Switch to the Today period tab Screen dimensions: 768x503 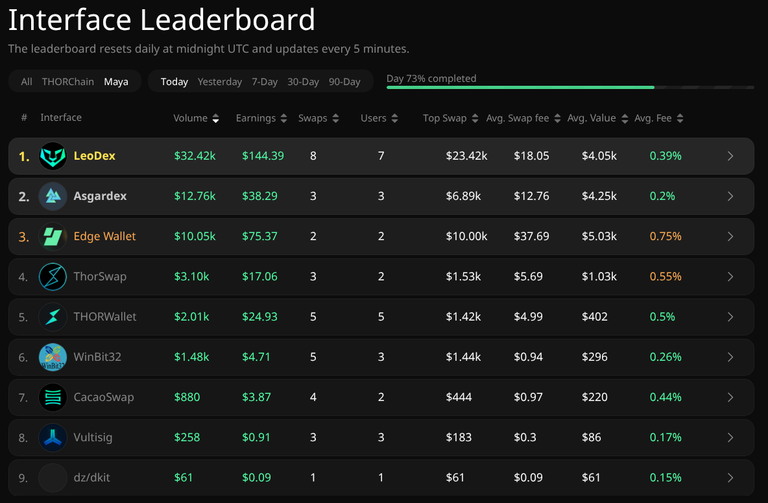[174, 82]
